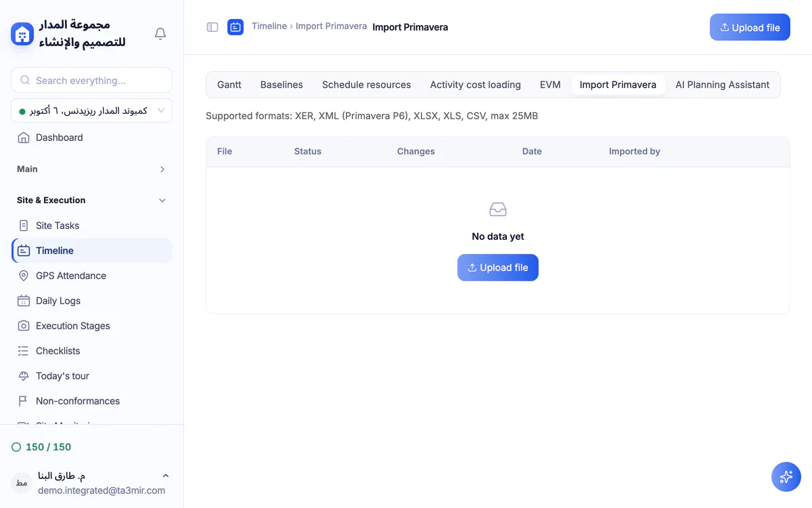Open the AI sparkle assistant button
This screenshot has height=508, width=812.
coord(786,477)
